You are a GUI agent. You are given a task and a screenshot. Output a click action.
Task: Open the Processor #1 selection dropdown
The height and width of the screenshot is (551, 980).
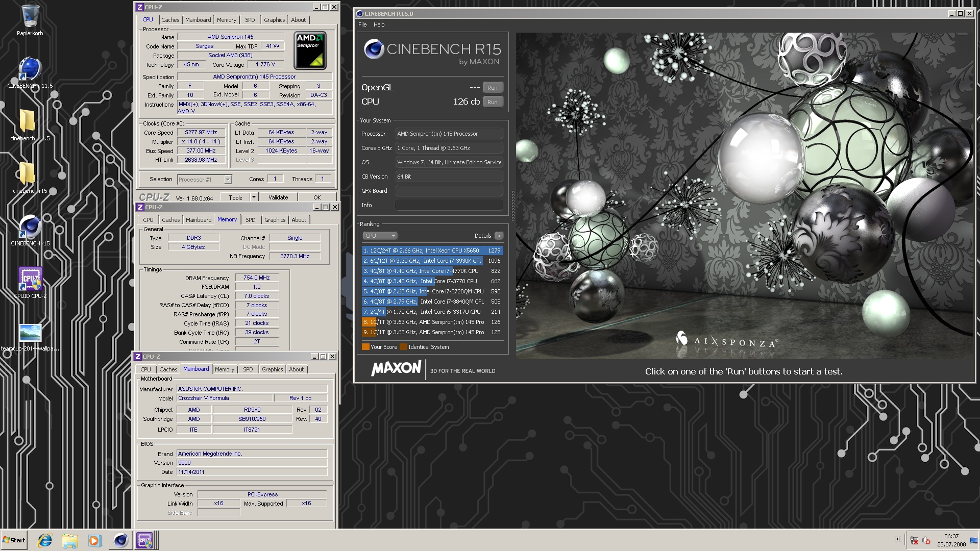tap(205, 180)
